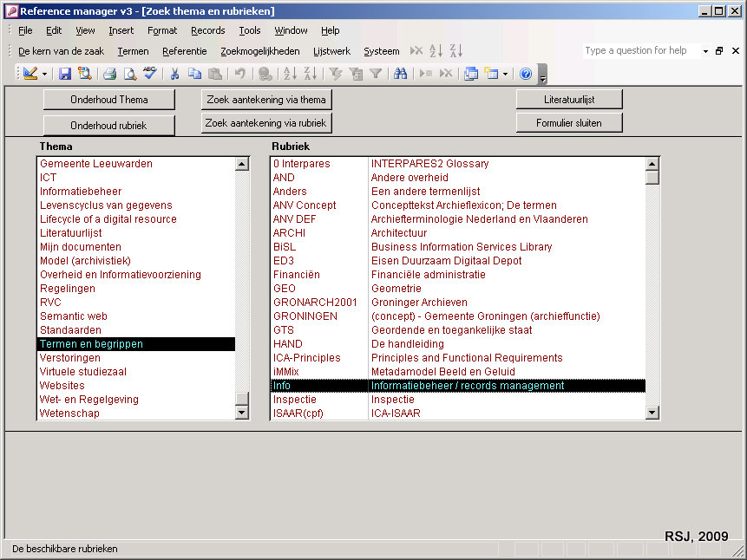747x560 pixels.
Task: Click the Save icon in toolbar
Action: click(x=65, y=74)
